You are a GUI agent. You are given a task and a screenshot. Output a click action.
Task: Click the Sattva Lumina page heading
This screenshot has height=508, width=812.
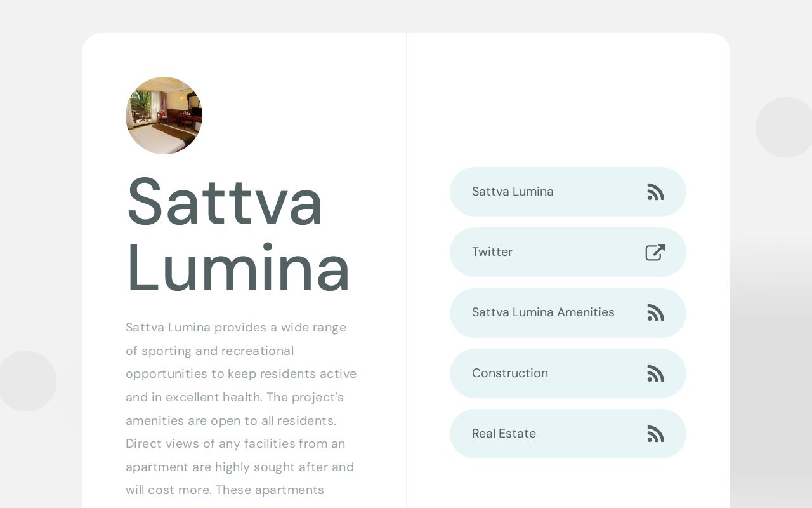pyautogui.click(x=238, y=235)
